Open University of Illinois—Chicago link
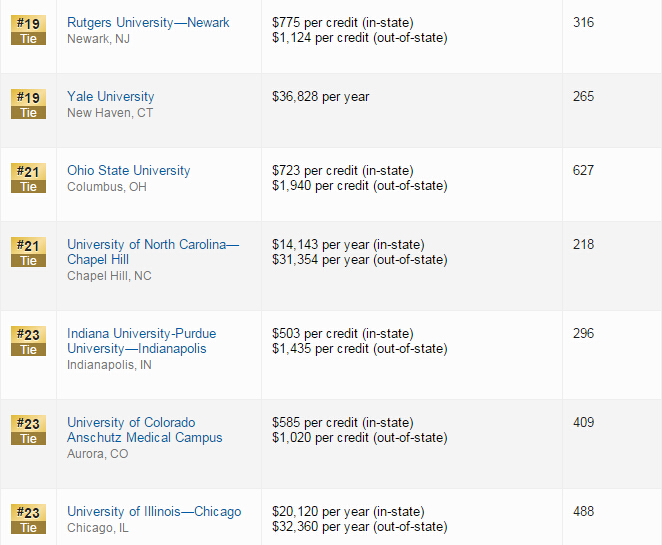The width and height of the screenshot is (662, 545). pyautogui.click(x=154, y=512)
